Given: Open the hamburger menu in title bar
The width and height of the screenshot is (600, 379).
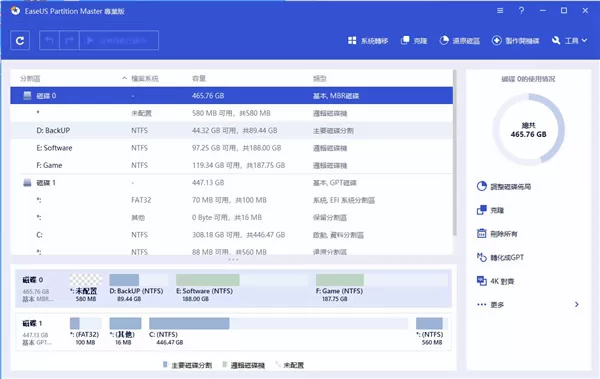Looking at the screenshot, I should click(x=500, y=11).
